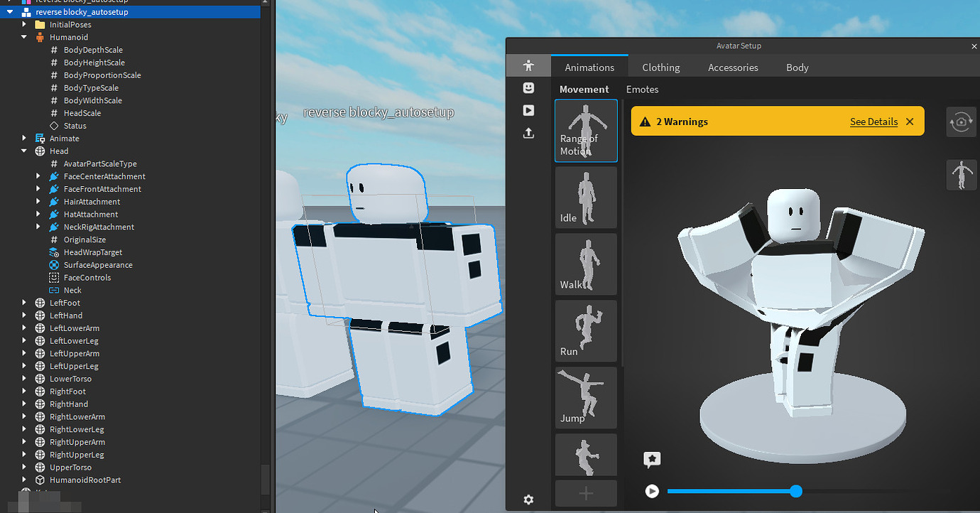
Task: Select the Walk animation thumbnail
Action: click(586, 264)
